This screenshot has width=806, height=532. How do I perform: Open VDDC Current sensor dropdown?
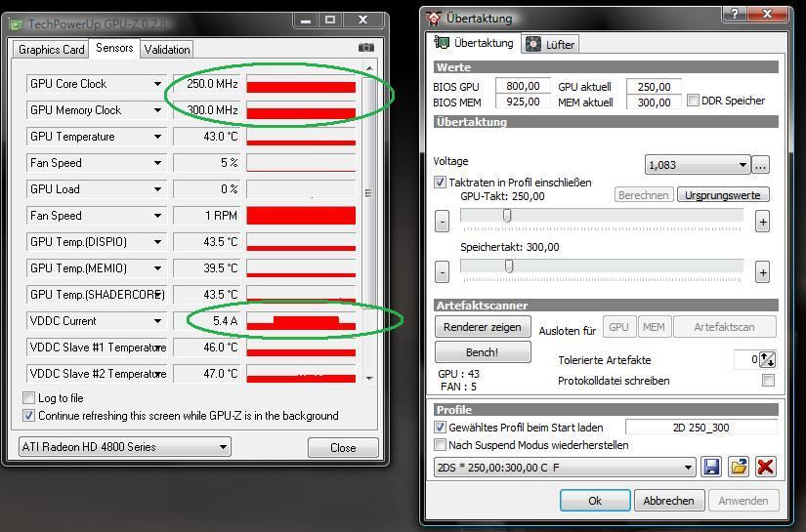157,321
